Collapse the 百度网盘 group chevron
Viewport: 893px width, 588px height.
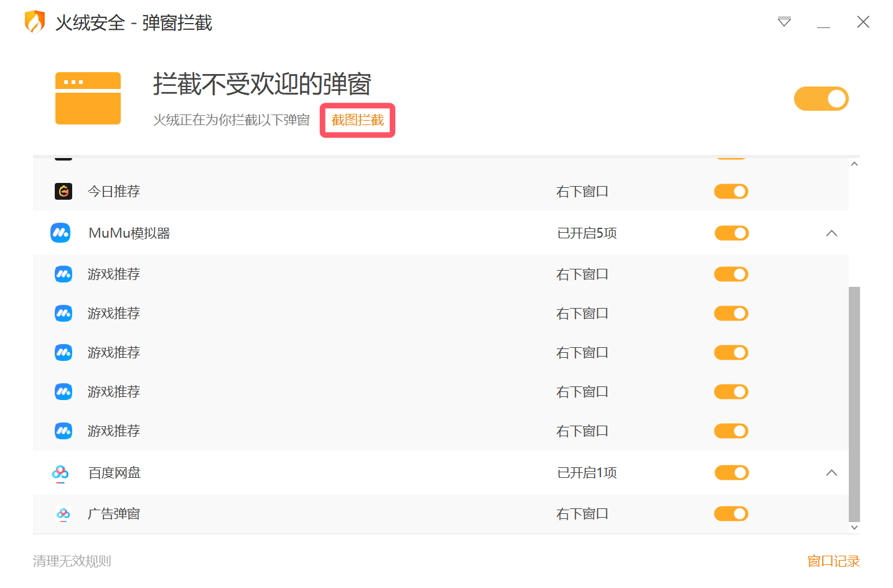point(831,473)
